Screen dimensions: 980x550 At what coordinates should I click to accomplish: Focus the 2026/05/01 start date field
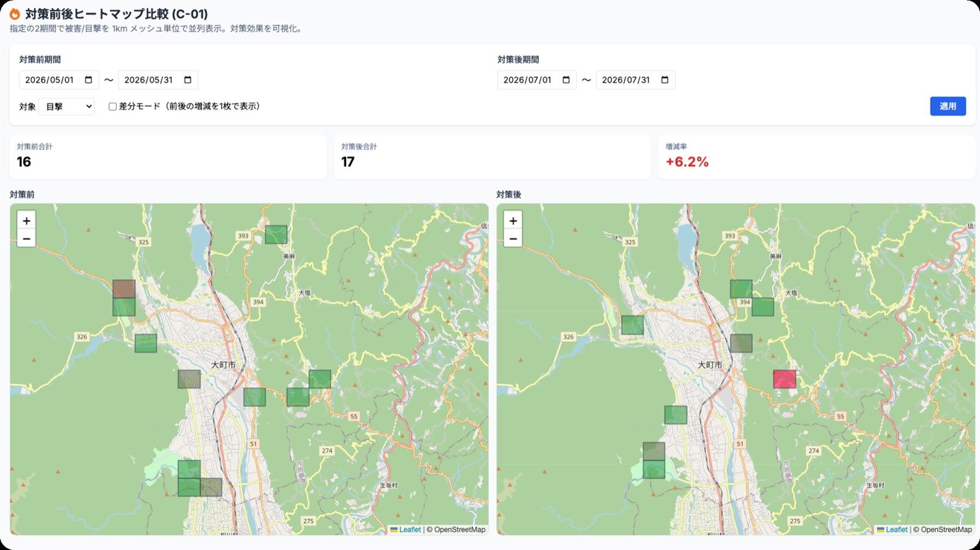point(59,80)
